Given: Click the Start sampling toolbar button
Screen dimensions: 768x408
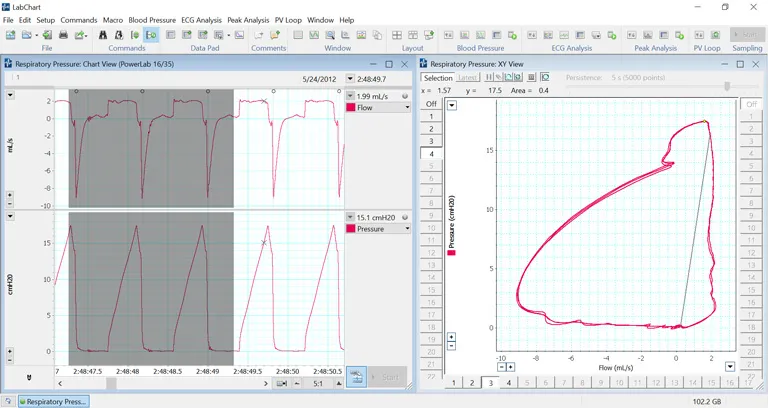Looking at the screenshot, I should [747, 34].
